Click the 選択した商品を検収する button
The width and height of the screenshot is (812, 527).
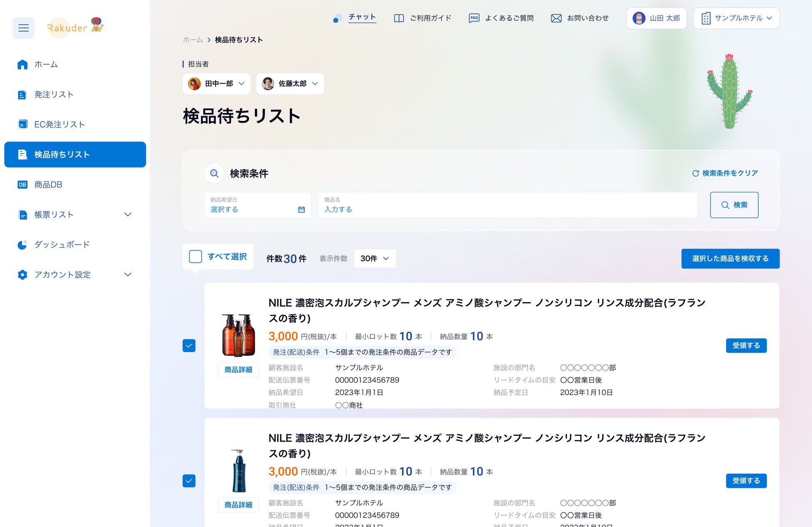(x=730, y=259)
